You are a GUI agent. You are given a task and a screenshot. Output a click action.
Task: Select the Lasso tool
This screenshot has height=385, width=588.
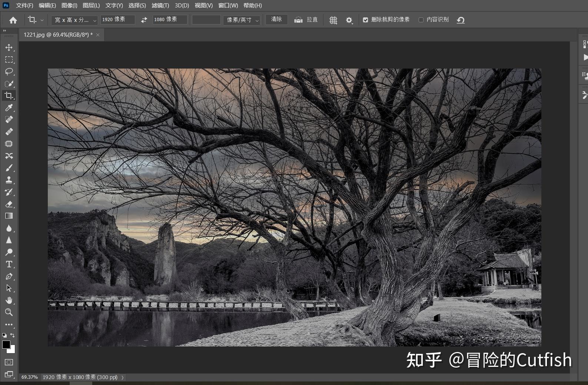(9, 72)
